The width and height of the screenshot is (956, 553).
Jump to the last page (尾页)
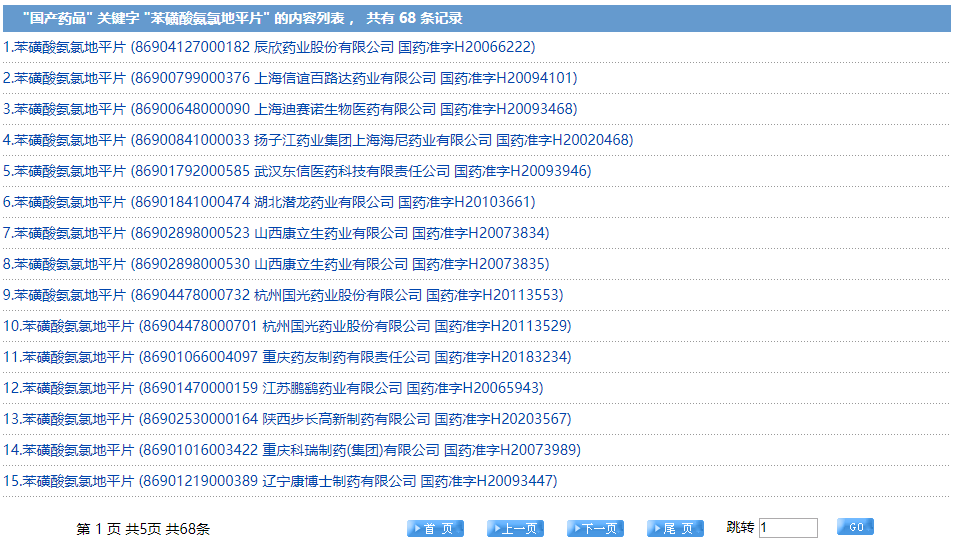point(675,528)
